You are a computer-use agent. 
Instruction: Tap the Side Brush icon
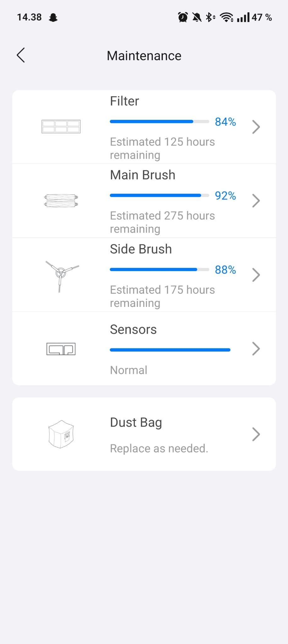61,275
